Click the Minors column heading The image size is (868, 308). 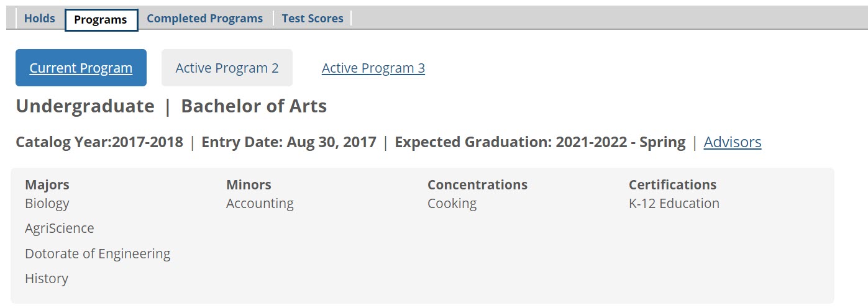point(249,184)
